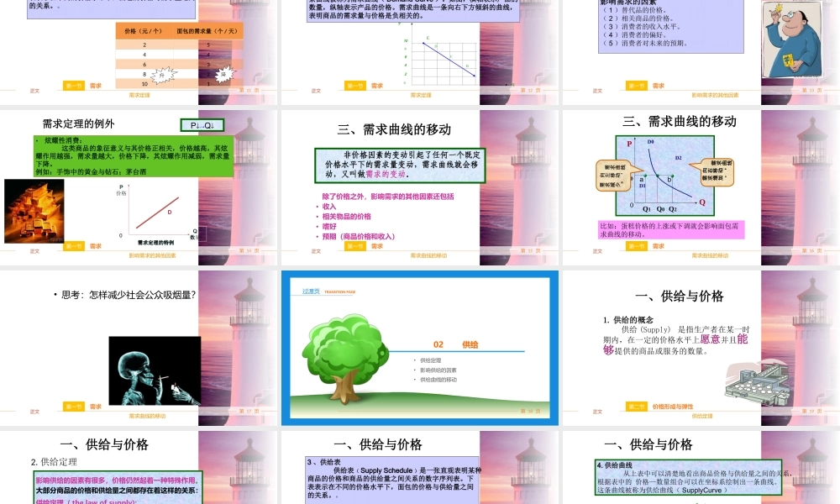Click the "降" starburst shape next to the table
The width and height of the screenshot is (840, 504).
pos(223,74)
